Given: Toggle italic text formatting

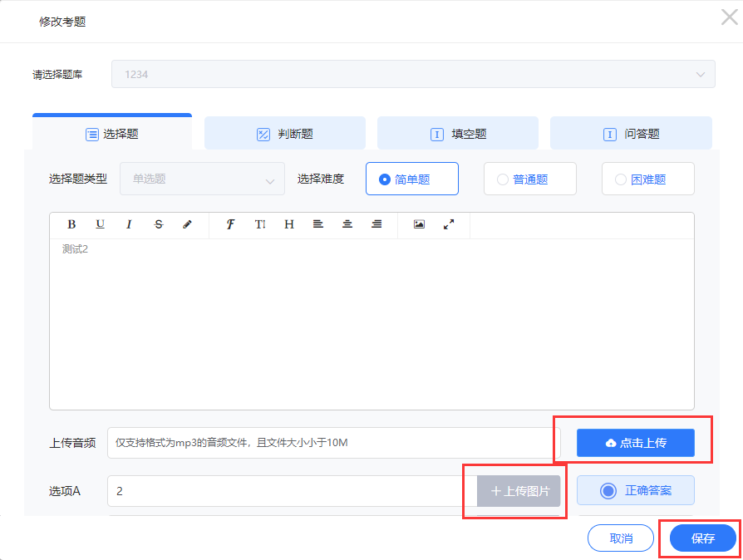Looking at the screenshot, I should point(129,224).
